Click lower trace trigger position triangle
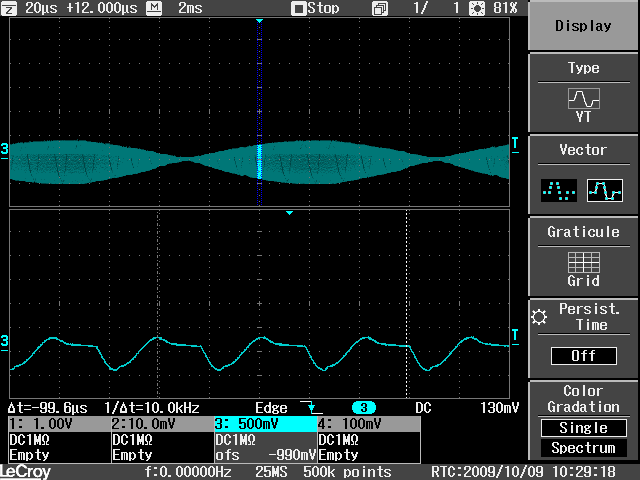 click(x=289, y=213)
